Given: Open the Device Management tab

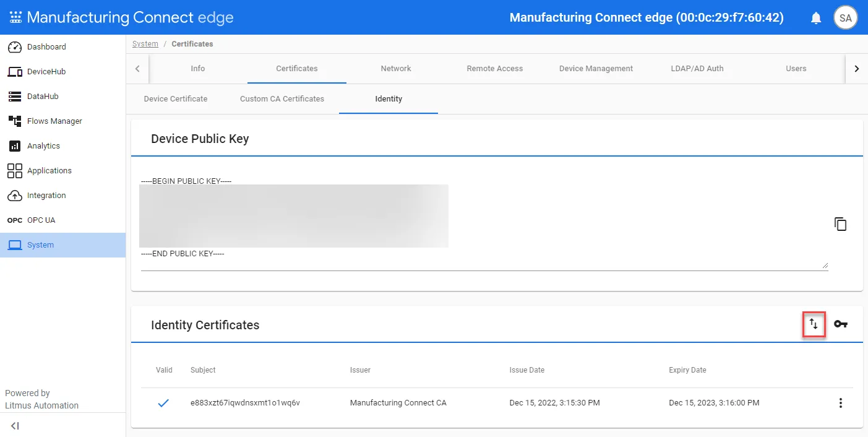Looking at the screenshot, I should pos(596,69).
